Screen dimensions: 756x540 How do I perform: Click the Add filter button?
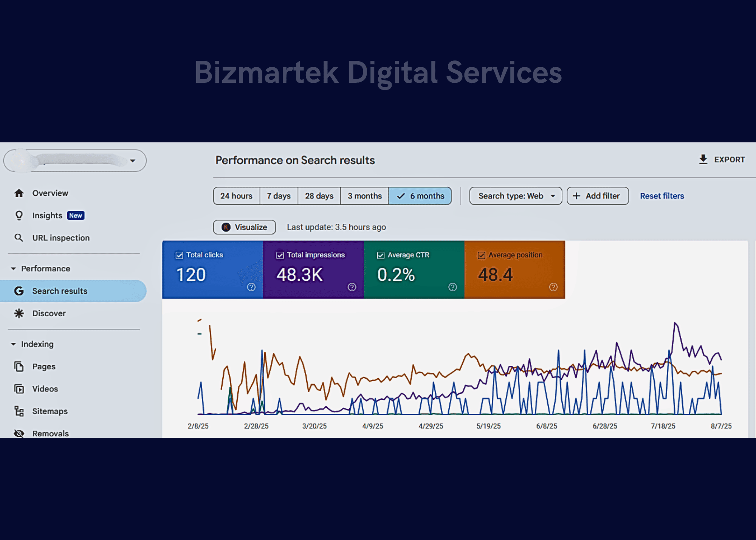[x=598, y=196]
